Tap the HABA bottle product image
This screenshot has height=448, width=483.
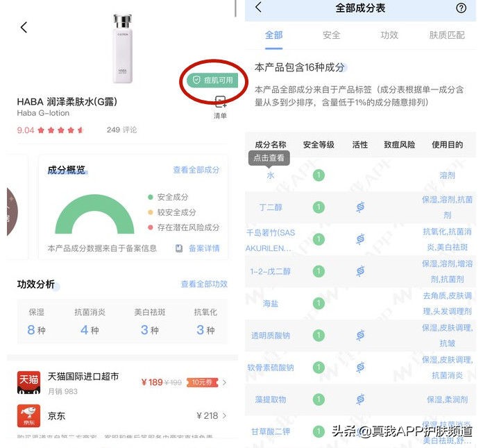pos(123,49)
